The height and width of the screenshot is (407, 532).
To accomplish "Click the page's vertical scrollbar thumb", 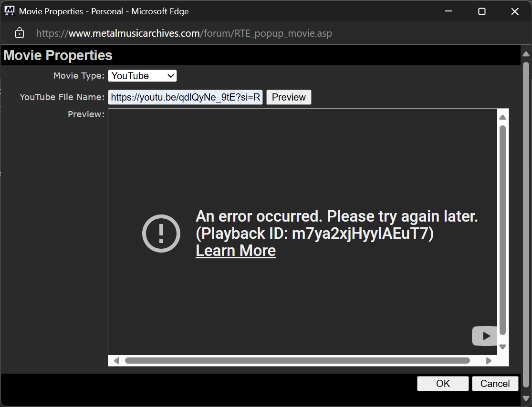I will 526,224.
